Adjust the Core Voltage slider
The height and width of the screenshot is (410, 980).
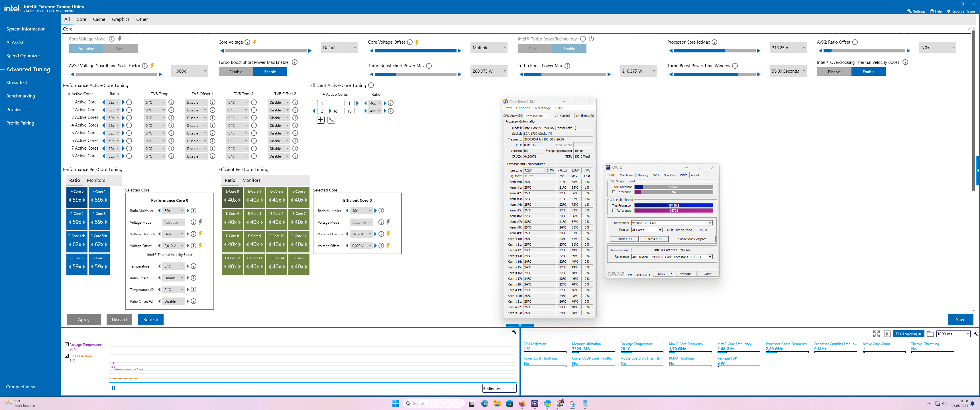tap(266, 51)
